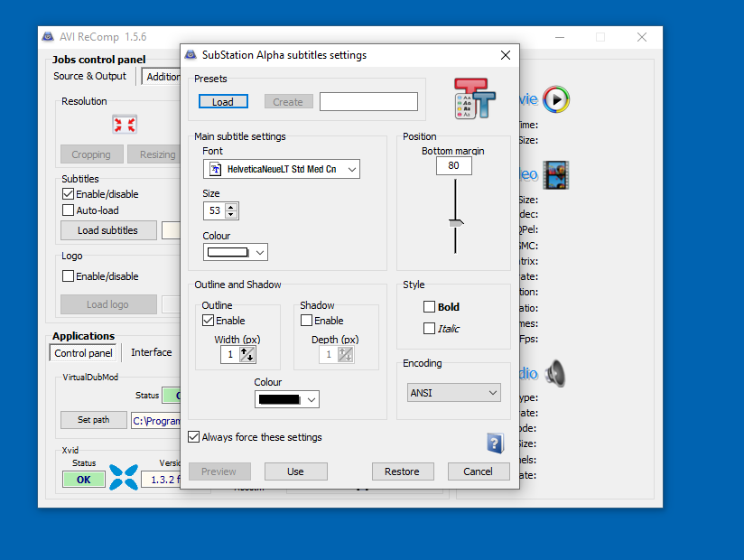
Task: Click the Bottom margin slider handle
Action: click(x=455, y=222)
